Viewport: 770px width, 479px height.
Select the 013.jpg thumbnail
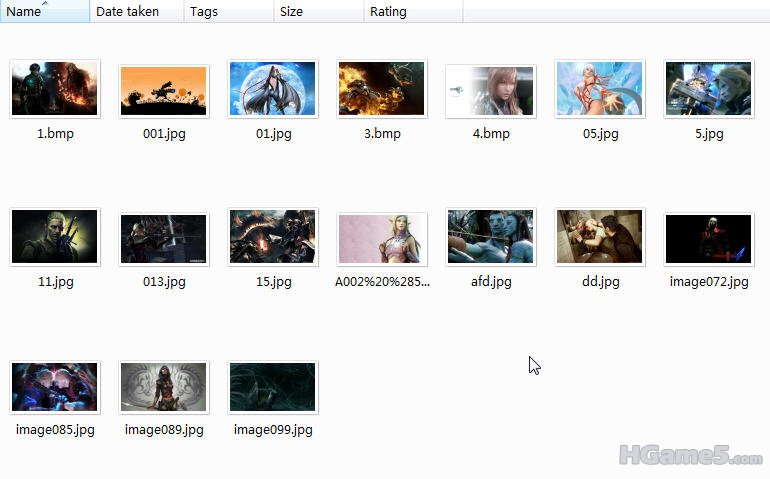164,239
